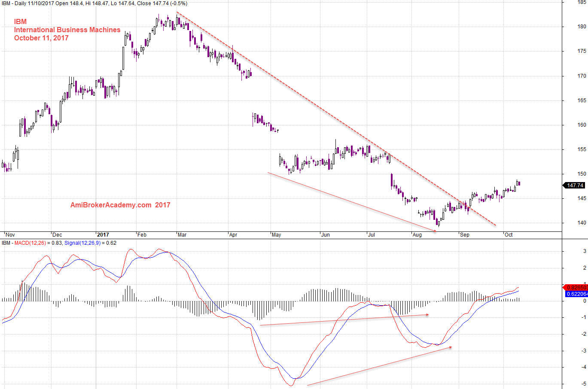588x389 pixels.
Task: Click the -2 level on MACD axis
Action: [x=584, y=334]
